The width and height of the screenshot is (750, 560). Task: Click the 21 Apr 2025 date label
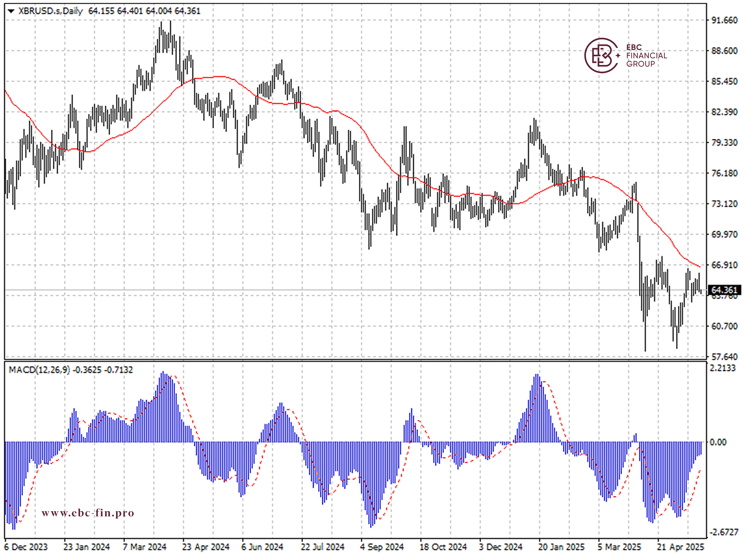click(x=680, y=547)
